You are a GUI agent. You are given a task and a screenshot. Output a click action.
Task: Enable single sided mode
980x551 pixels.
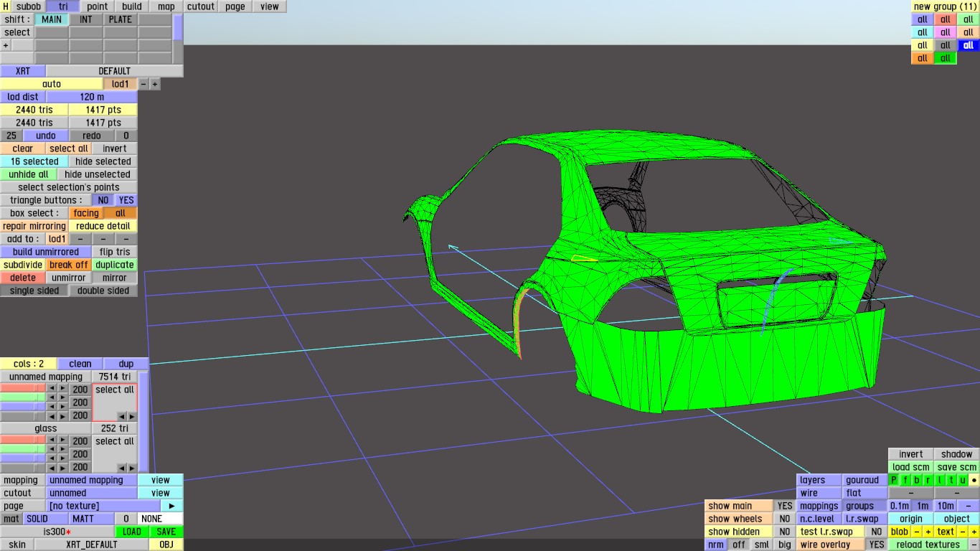tap(34, 291)
